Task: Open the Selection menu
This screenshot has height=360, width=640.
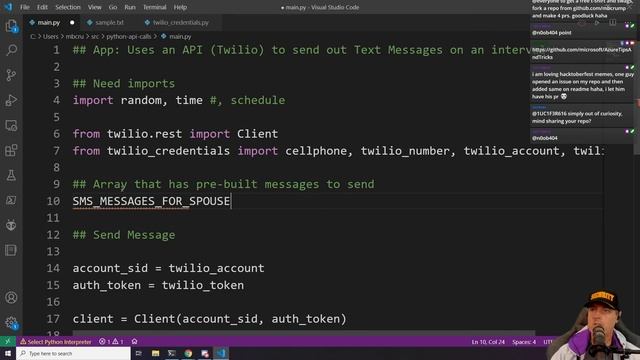Action: coord(68,7)
